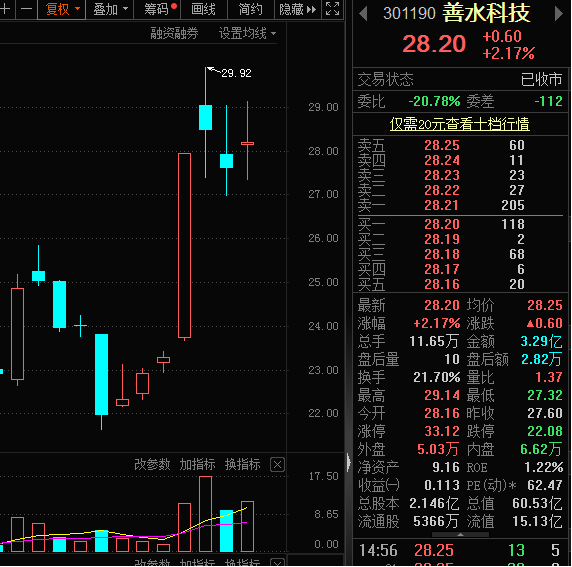Open level-2 quotes promotional link
The image size is (572, 567).
coord(460,124)
